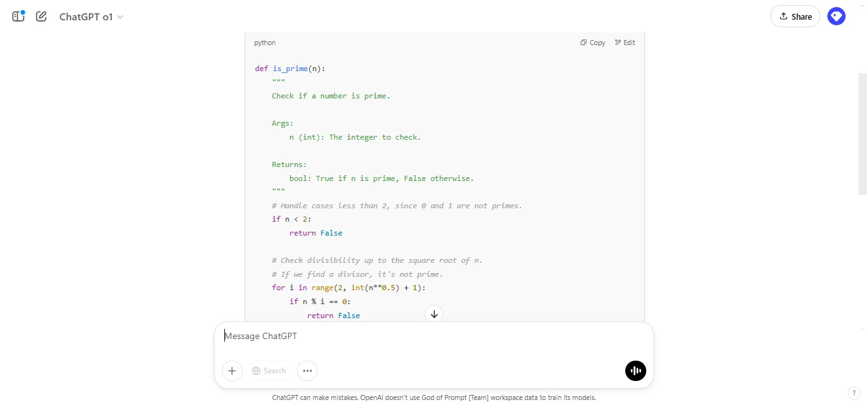The height and width of the screenshot is (407, 868).
Task: Open the blue diamond workspace badge
Action: click(x=836, y=16)
